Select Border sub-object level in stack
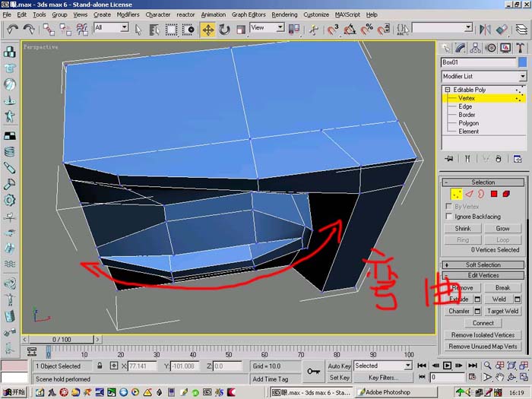 467,115
